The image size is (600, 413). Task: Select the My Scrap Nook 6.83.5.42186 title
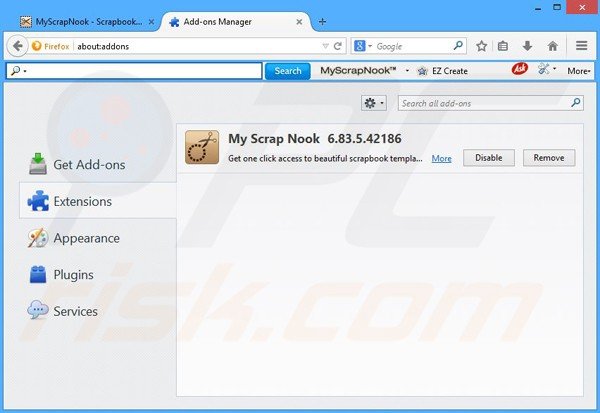pos(315,139)
